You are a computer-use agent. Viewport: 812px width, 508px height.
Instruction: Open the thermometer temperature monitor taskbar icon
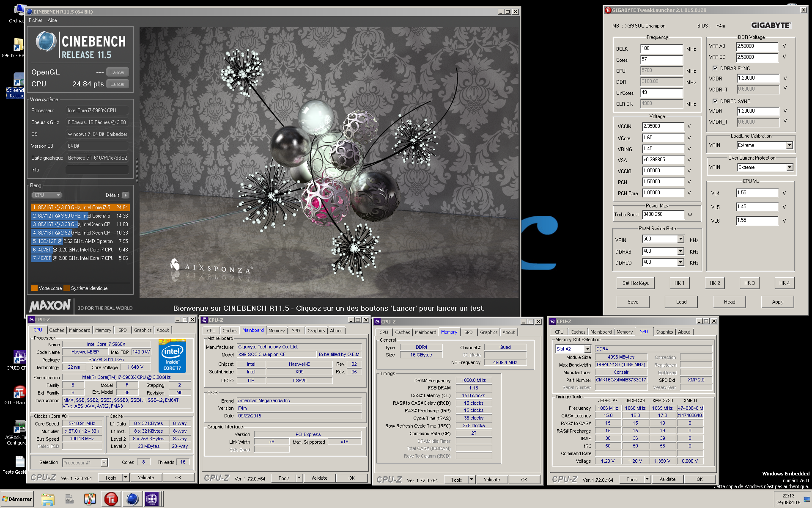click(90, 499)
